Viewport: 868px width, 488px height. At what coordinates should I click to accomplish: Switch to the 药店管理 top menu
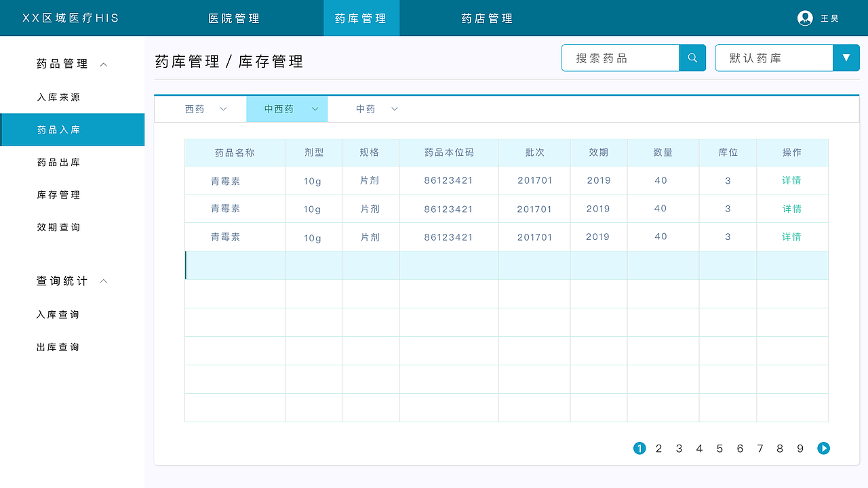tap(486, 18)
